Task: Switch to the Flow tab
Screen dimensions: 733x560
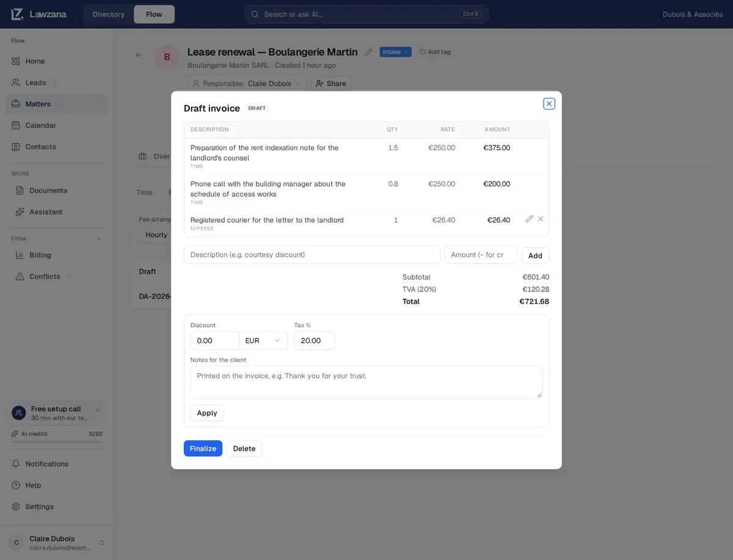Action: pyautogui.click(x=154, y=14)
